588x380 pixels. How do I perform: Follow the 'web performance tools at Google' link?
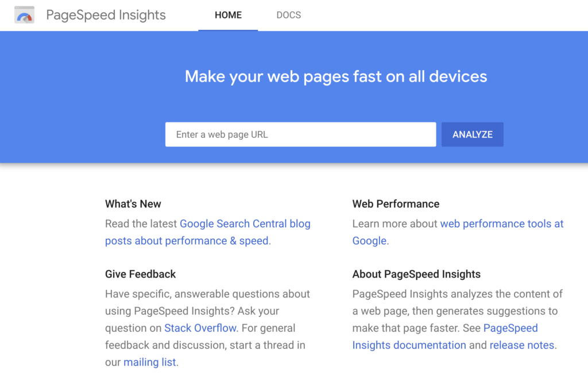coord(502,223)
